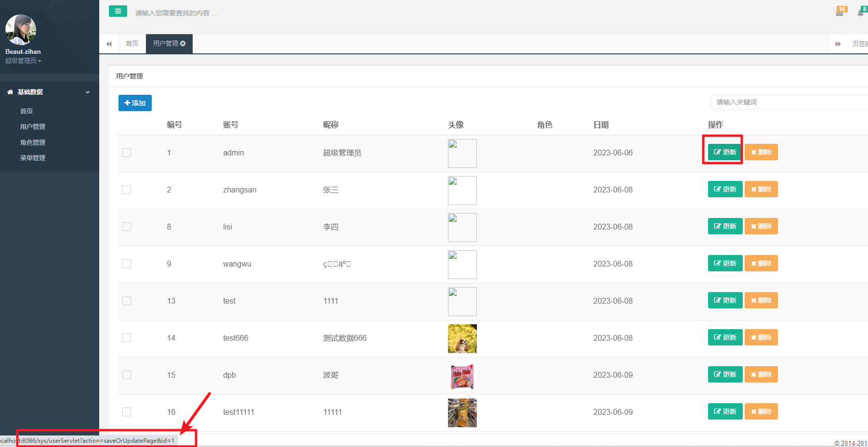Open the store avatar thumbnail for test11111
The image size is (868, 447).
pyautogui.click(x=462, y=413)
